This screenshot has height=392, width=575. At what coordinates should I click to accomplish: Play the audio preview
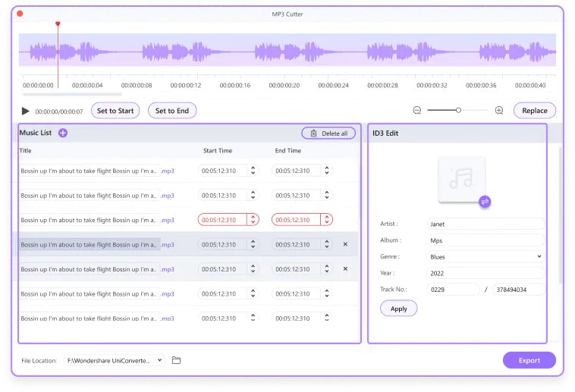pos(25,111)
